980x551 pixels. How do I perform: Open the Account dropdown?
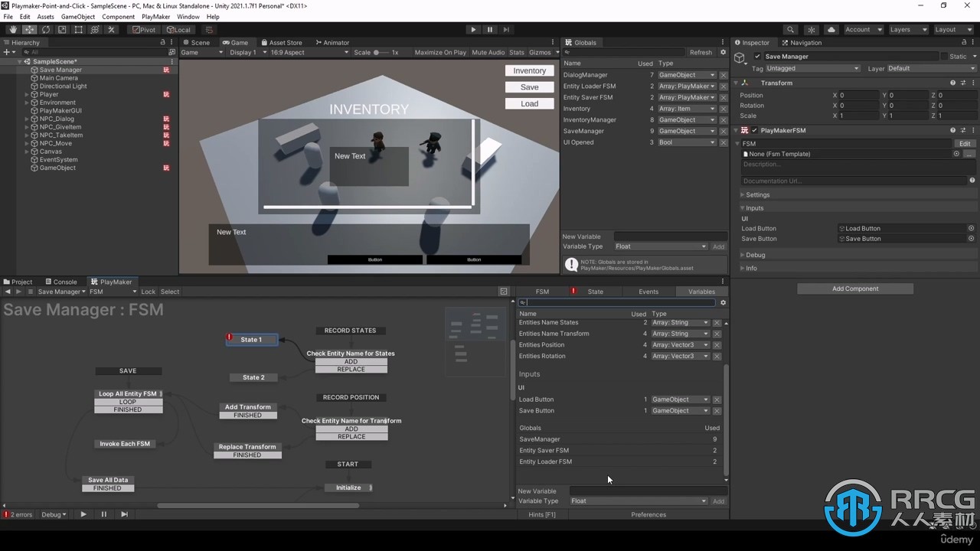pyautogui.click(x=862, y=30)
